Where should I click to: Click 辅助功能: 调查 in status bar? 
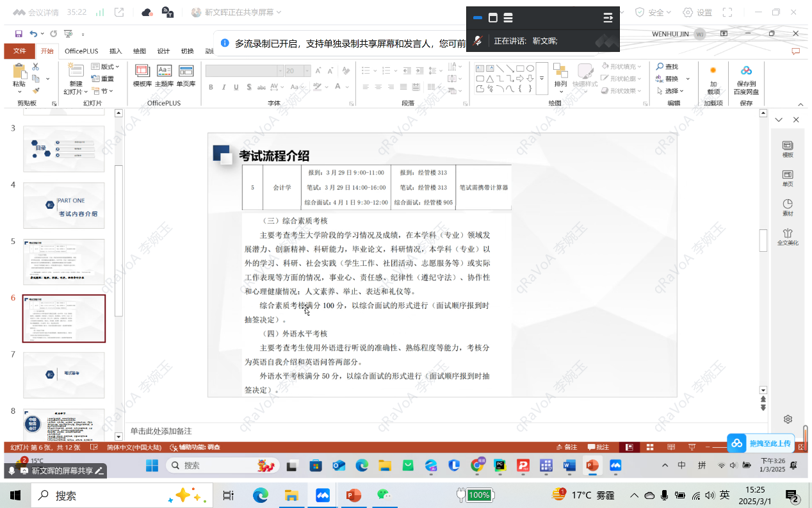point(195,447)
